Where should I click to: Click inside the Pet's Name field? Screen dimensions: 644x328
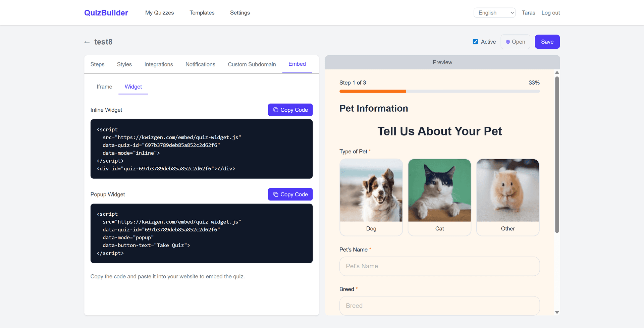click(x=439, y=266)
